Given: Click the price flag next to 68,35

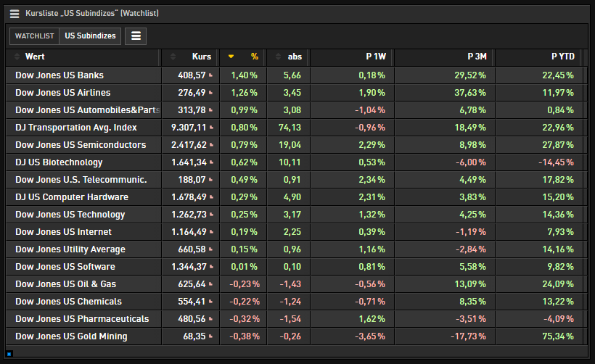Looking at the screenshot, I should [210, 337].
